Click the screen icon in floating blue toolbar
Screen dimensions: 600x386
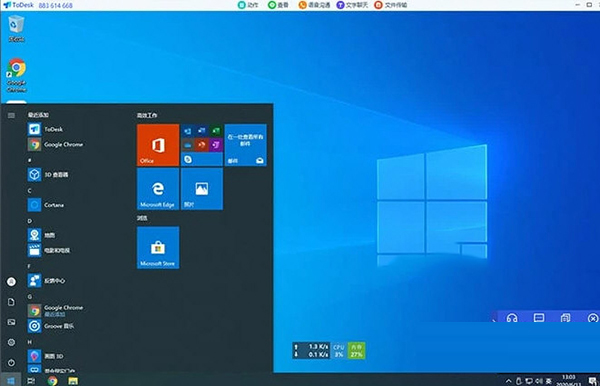[539, 318]
